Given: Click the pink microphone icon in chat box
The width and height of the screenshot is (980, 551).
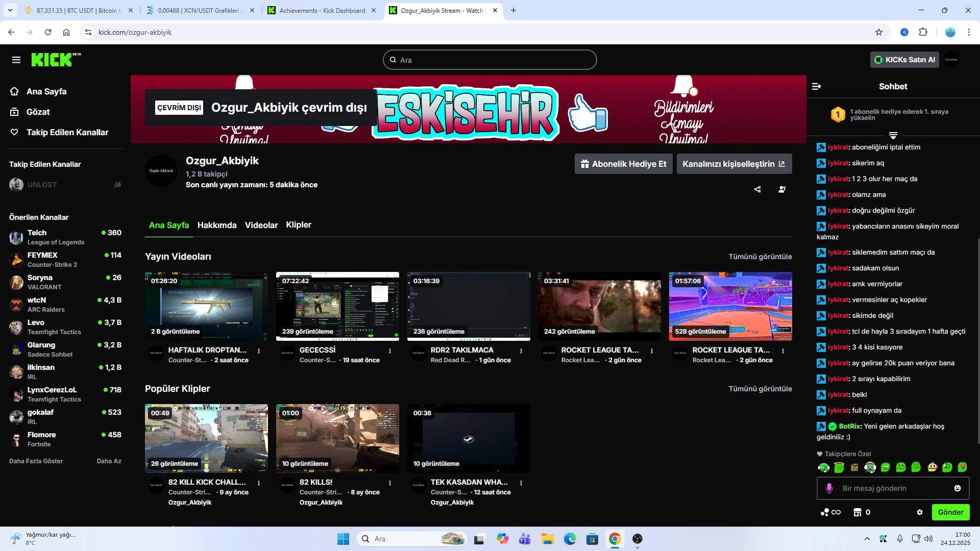Looking at the screenshot, I should click(829, 488).
